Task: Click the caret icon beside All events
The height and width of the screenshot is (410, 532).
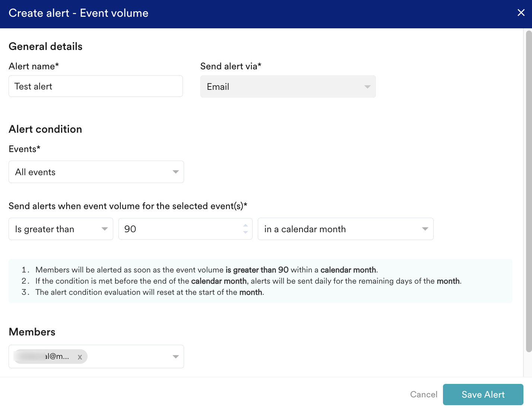Action: 175,172
